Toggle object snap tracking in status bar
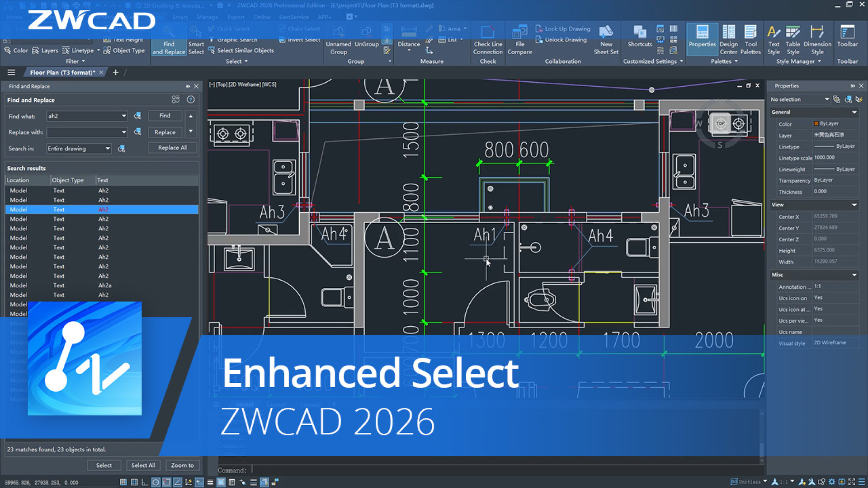868x488 pixels. [177, 482]
